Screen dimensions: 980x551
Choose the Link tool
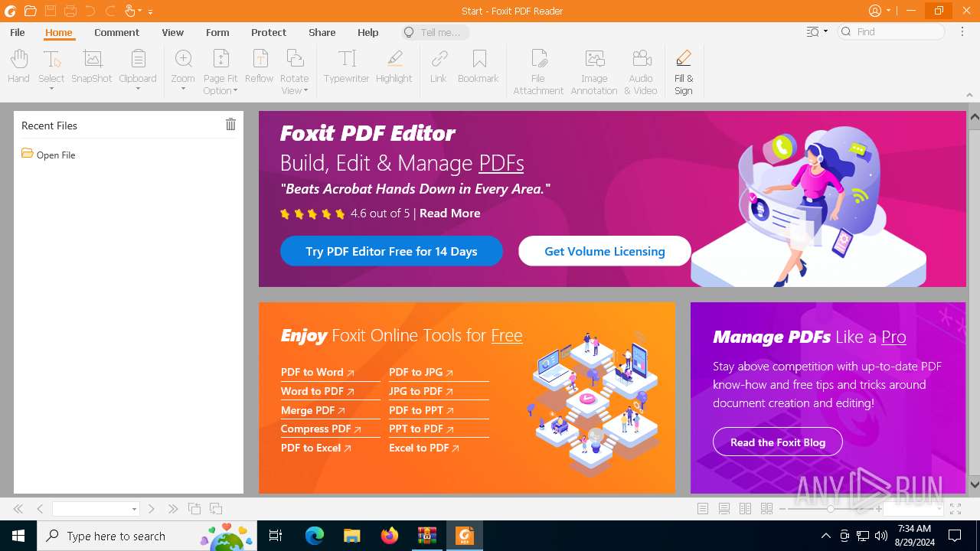pos(438,67)
